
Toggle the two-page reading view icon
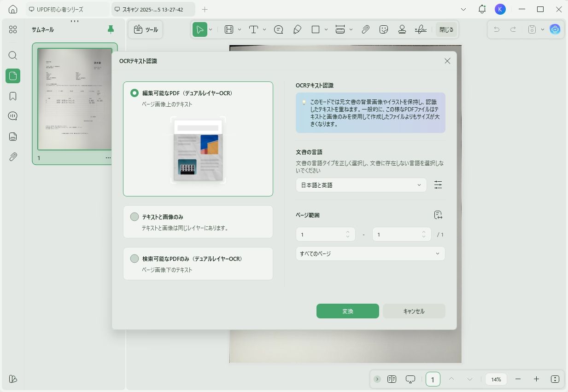392,379
